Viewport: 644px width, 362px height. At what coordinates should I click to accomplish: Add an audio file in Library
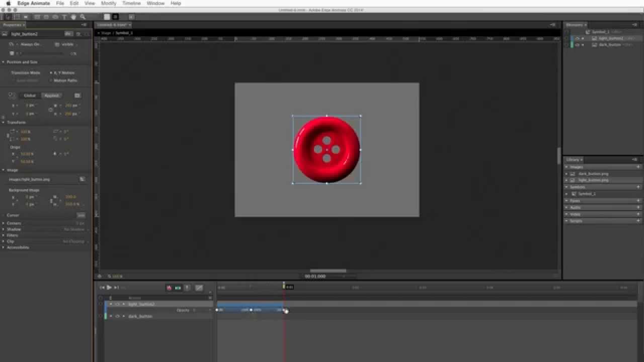click(x=638, y=207)
